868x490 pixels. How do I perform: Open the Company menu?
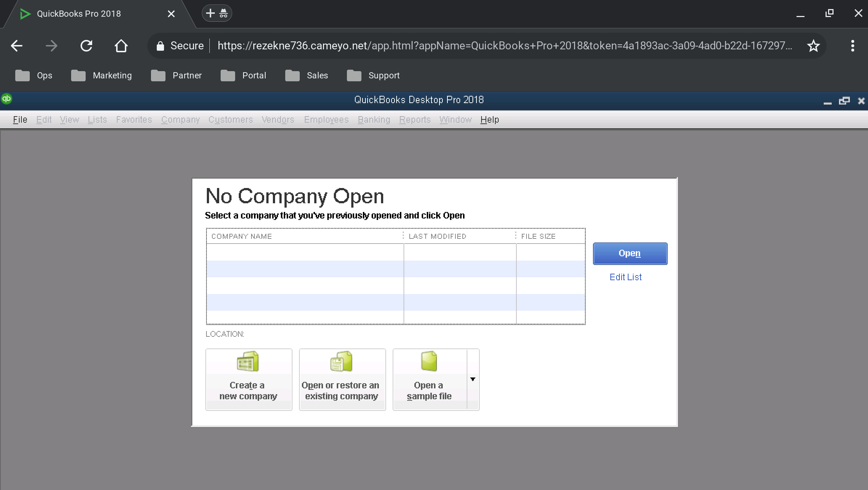180,120
